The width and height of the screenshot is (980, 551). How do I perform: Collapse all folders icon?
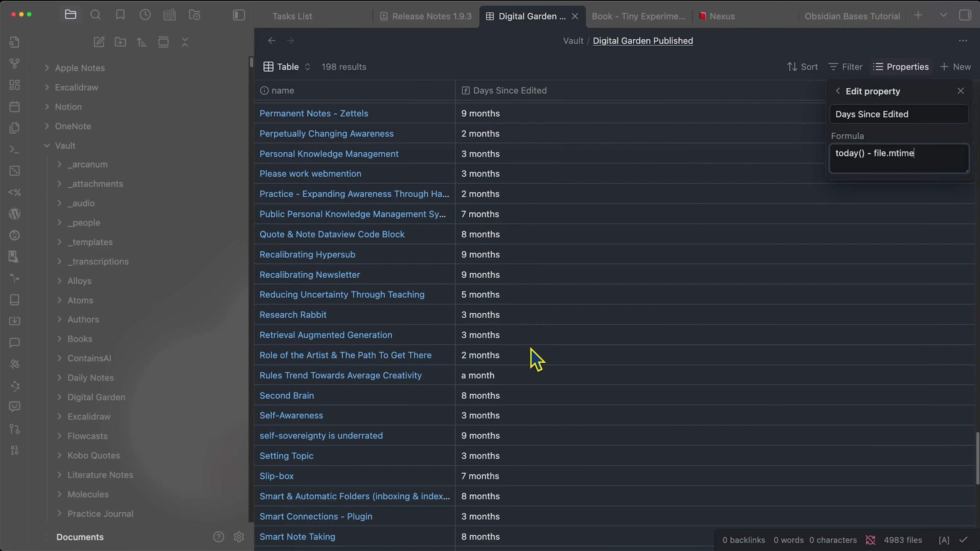[185, 42]
